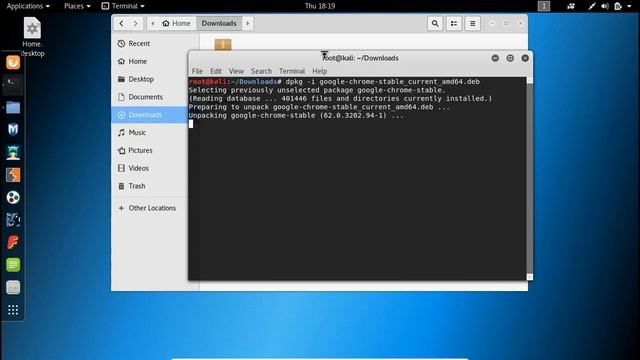Click the screen recorder icon in top bar

[571, 6]
